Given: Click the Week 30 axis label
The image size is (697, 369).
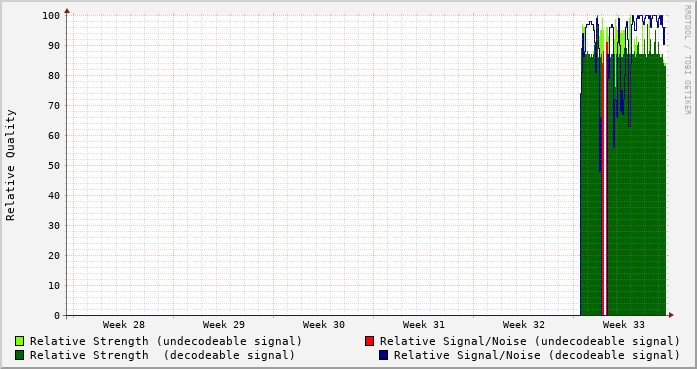Looking at the screenshot, I should [324, 325].
